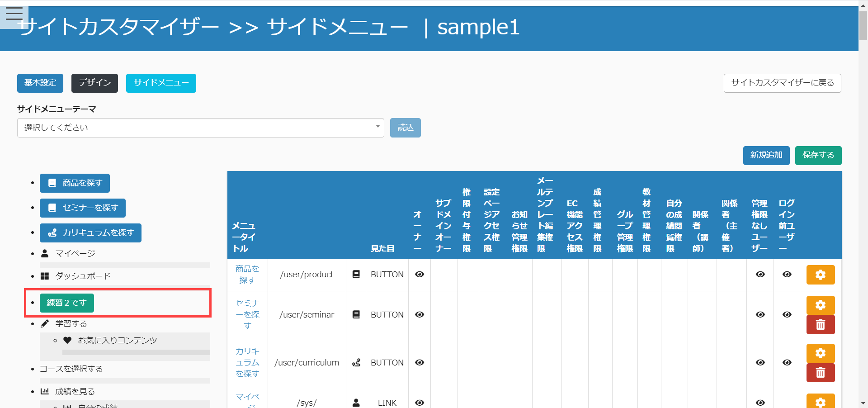868x408 pixels.
Task: Open the hamburger menu icon
Action: (x=14, y=14)
